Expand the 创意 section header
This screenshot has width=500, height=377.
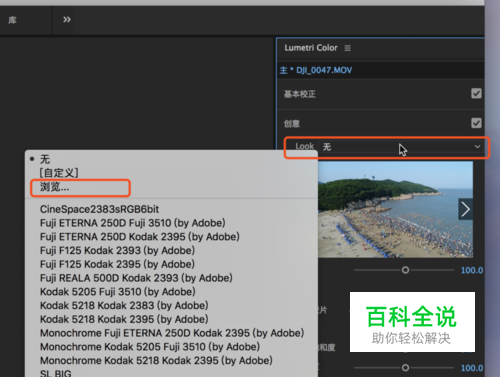click(292, 124)
